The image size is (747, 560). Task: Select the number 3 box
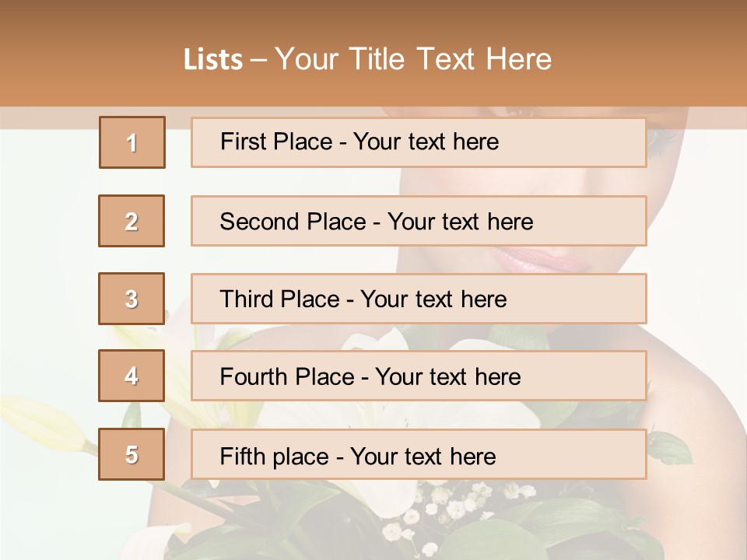tap(132, 299)
